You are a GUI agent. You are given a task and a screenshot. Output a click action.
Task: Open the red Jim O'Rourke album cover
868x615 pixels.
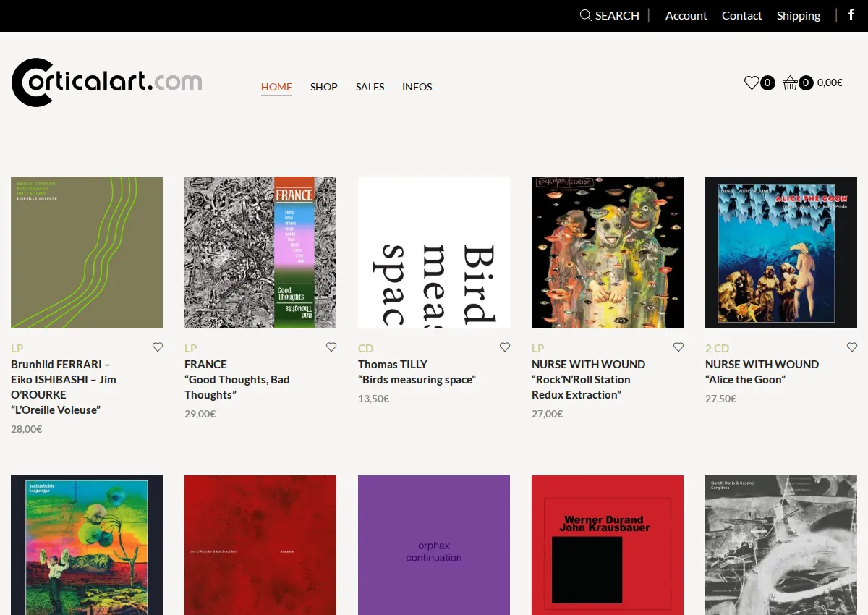pyautogui.click(x=260, y=545)
